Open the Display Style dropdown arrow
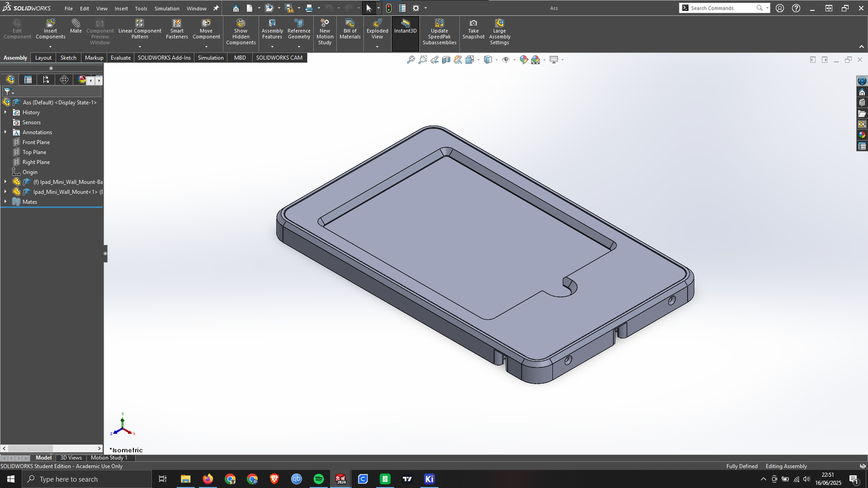Viewport: 868px width, 488px height. [496, 60]
